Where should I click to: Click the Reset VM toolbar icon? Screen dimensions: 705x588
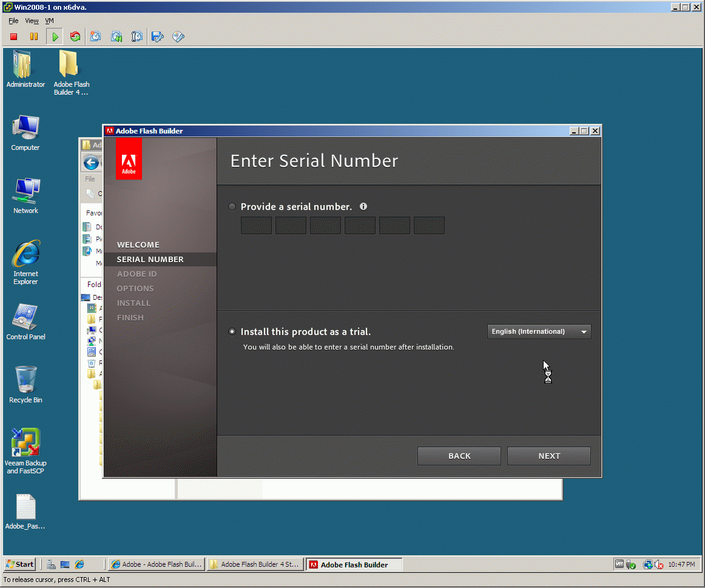[75, 37]
